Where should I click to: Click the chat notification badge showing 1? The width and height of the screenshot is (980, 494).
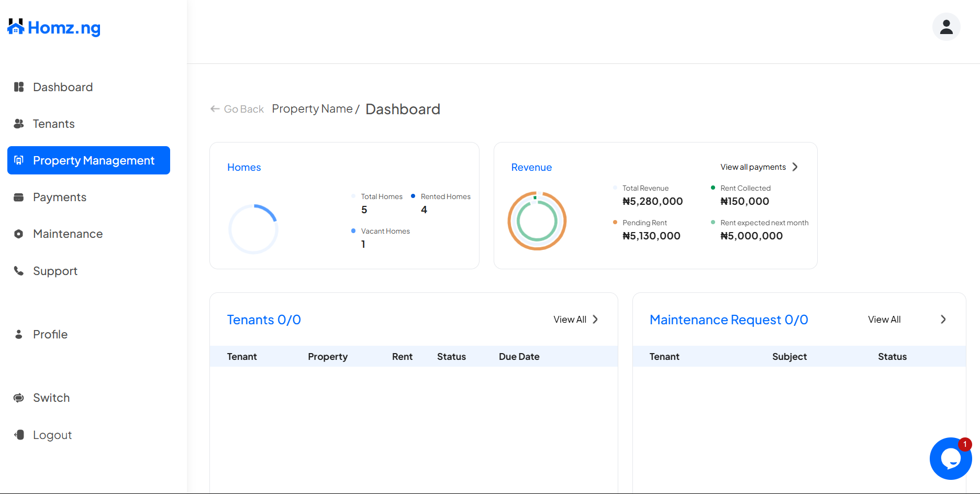tap(965, 444)
